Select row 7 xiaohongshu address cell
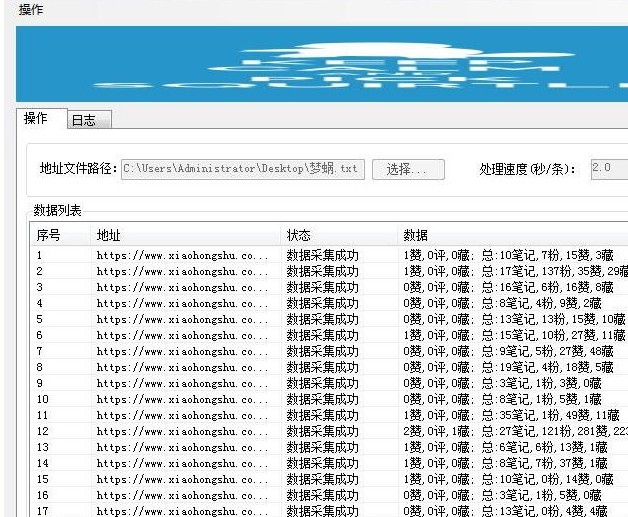 (182, 351)
